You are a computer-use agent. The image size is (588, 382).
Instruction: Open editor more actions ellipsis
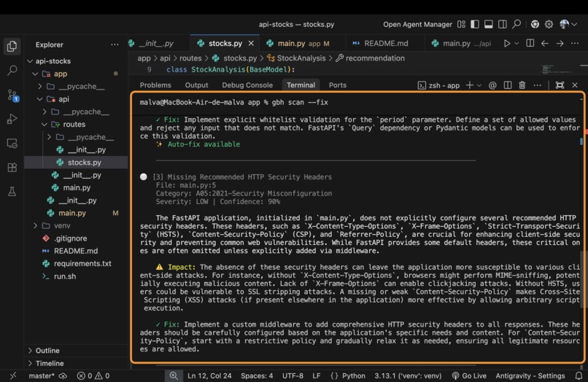[575, 44]
